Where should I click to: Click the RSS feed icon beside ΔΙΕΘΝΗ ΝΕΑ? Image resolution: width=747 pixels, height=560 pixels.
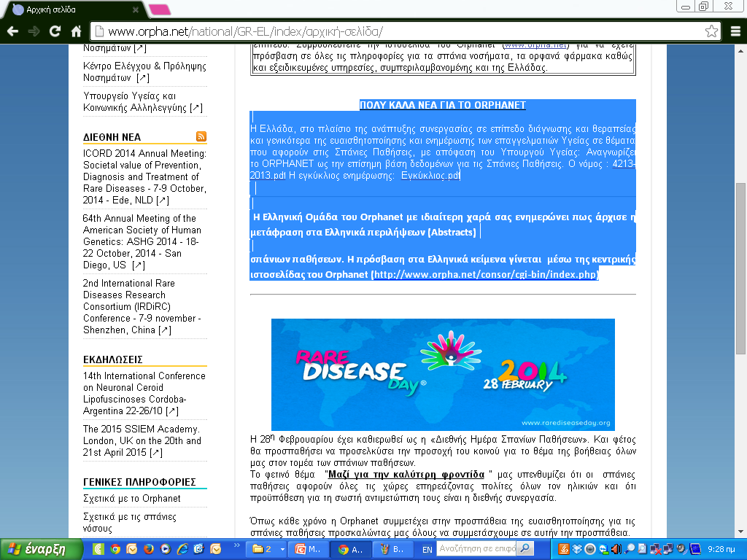point(201,136)
